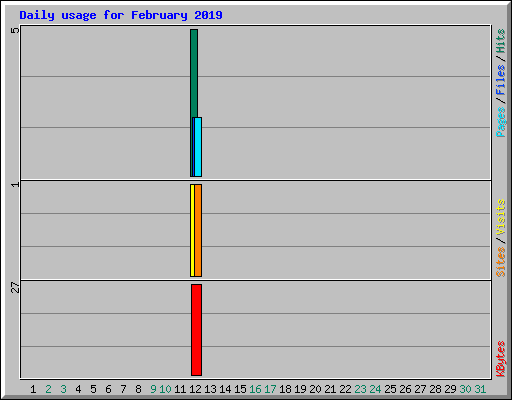Click day 19 on the x-axis
512x400 pixels.
[x=300, y=389]
